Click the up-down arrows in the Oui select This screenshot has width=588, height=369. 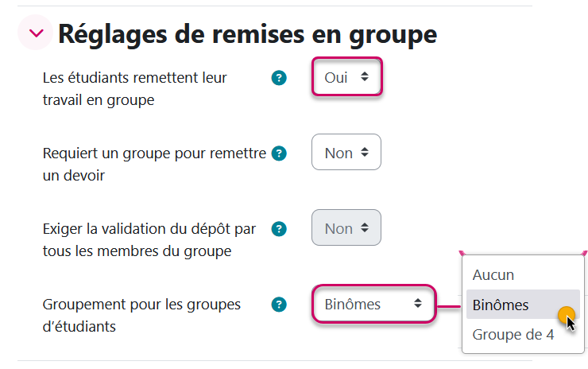pos(365,77)
